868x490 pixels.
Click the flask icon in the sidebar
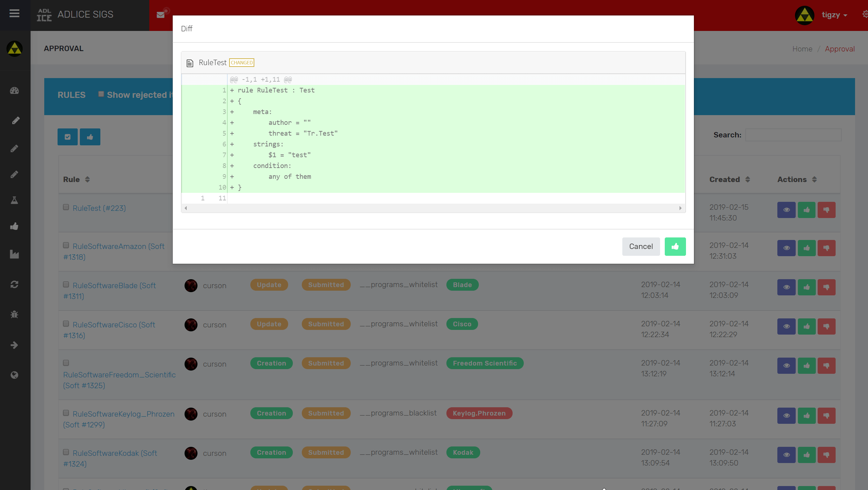coord(14,200)
